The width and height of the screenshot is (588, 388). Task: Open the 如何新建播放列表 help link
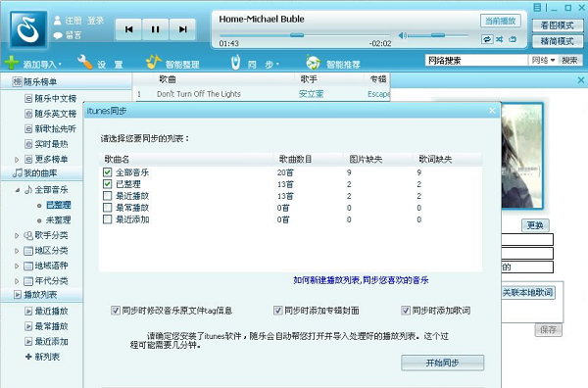coord(361,280)
